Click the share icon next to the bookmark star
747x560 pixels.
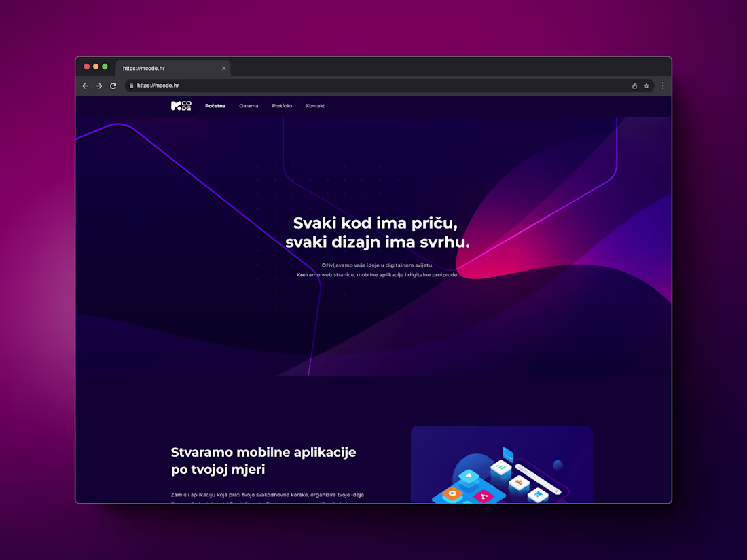click(x=634, y=86)
